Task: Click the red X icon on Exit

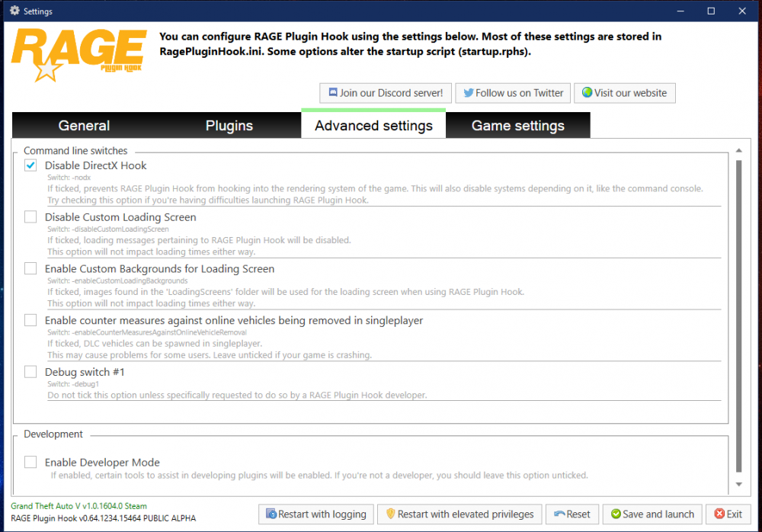Action: pos(719,514)
